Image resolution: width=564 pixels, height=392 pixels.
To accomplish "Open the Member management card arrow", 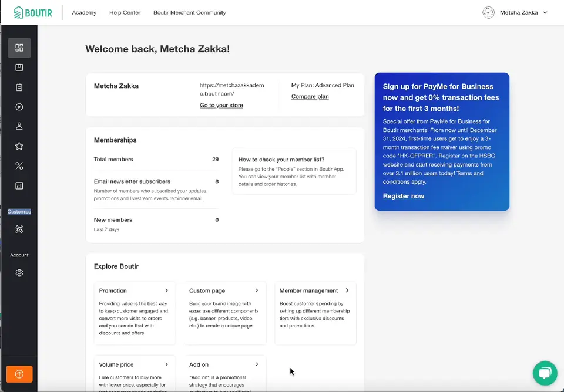I will click(x=347, y=290).
